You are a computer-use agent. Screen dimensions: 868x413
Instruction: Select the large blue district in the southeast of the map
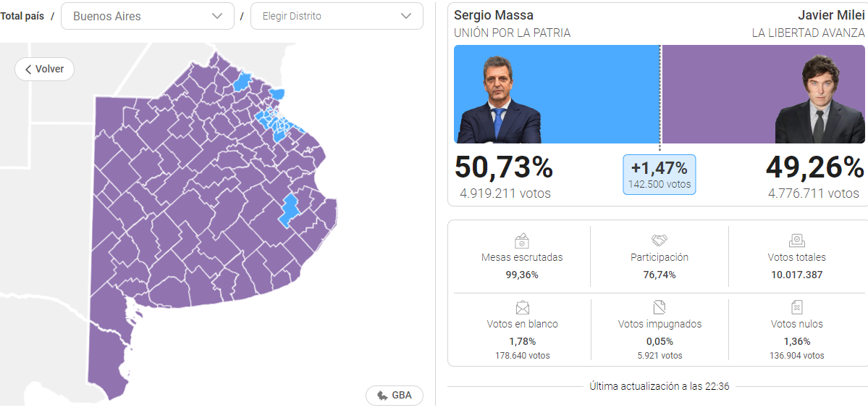[x=288, y=210]
